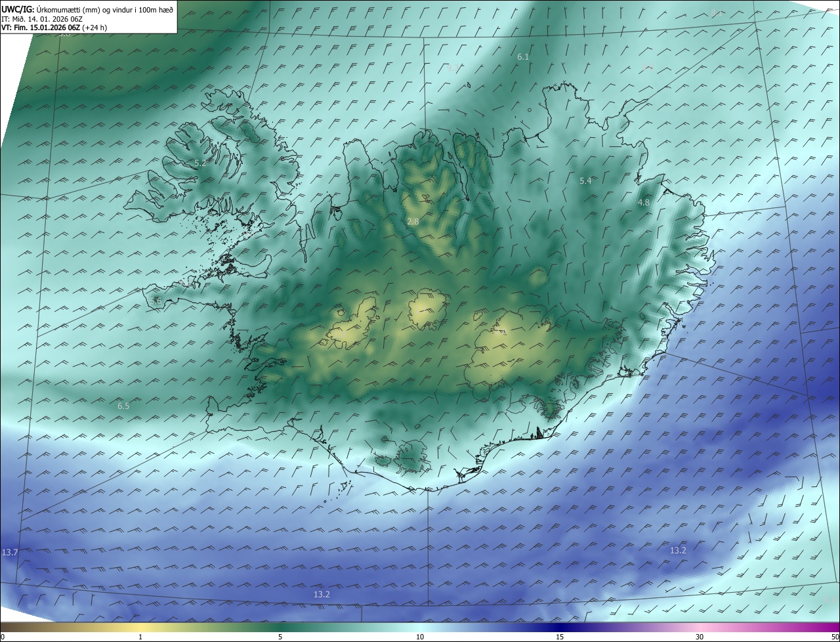Click the 2.8 value label on the map
The width and height of the screenshot is (840, 642).
click(x=413, y=222)
